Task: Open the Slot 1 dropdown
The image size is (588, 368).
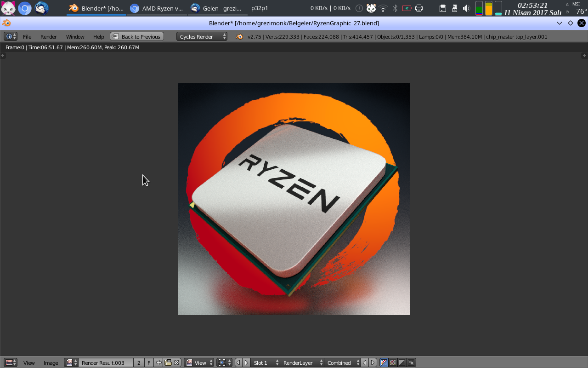Action: (x=266, y=362)
